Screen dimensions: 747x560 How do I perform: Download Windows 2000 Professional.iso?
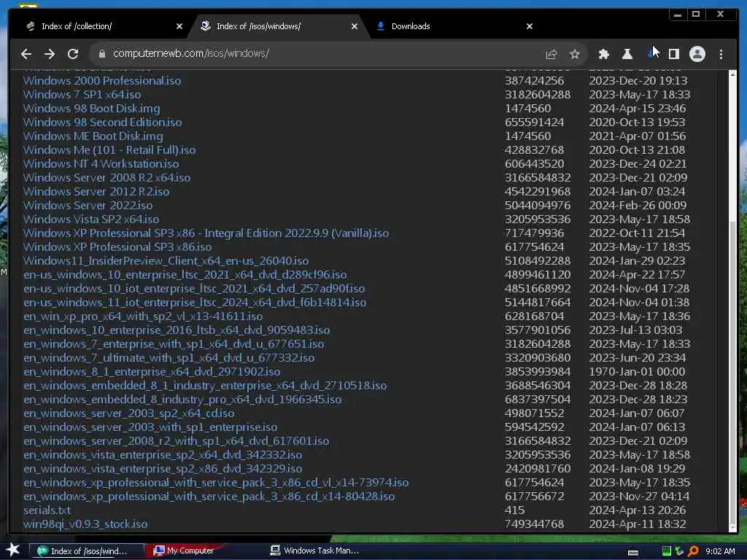click(x=102, y=80)
